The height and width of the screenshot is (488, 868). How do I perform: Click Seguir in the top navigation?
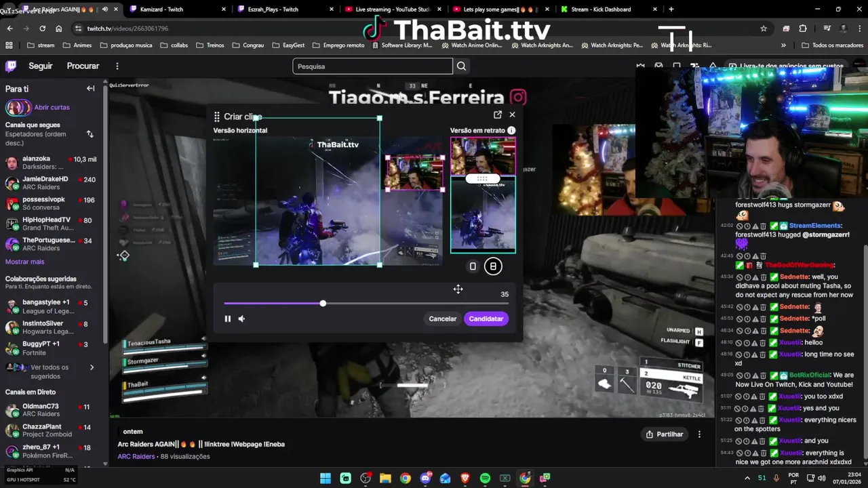click(41, 66)
